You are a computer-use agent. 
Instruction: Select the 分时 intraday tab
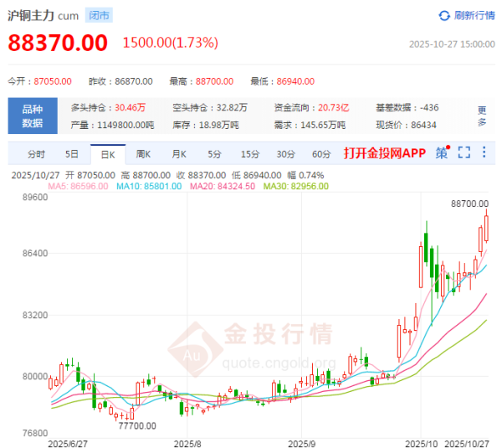coord(36,154)
